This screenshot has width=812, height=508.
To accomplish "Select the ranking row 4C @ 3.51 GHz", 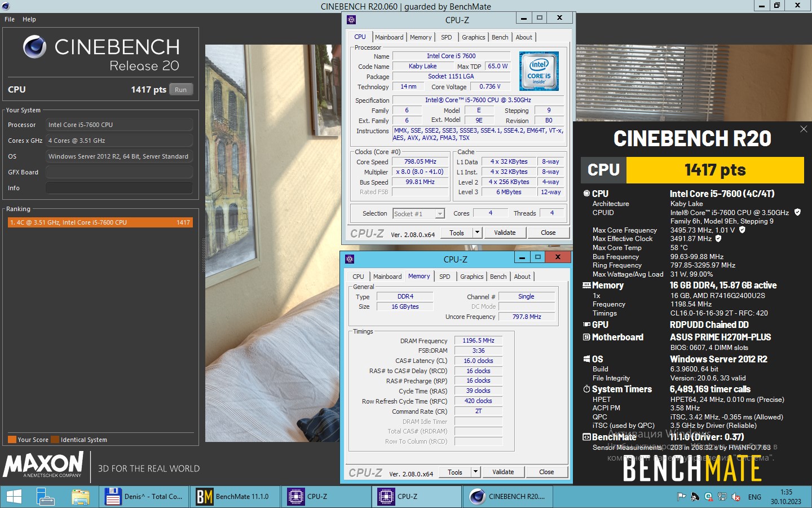I will tap(100, 222).
